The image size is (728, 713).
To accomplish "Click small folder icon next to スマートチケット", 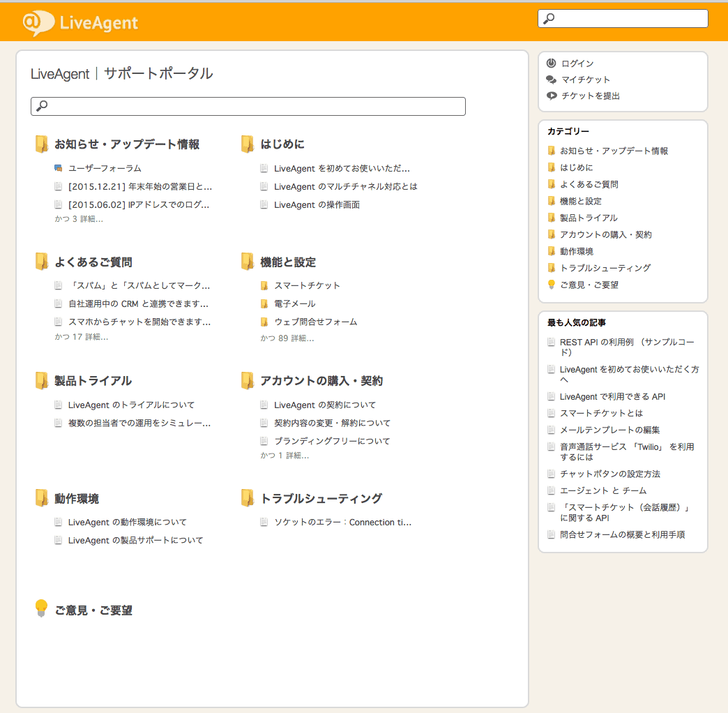I will (x=264, y=285).
